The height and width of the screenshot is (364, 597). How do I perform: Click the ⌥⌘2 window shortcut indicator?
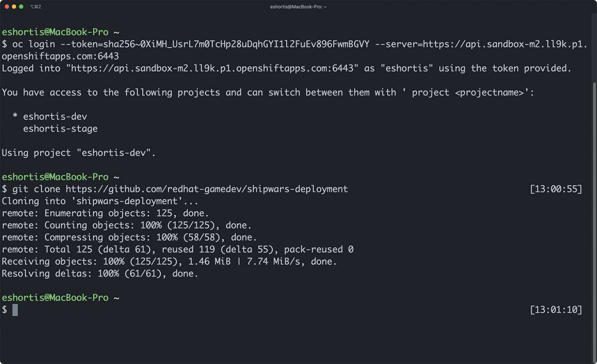36,7
